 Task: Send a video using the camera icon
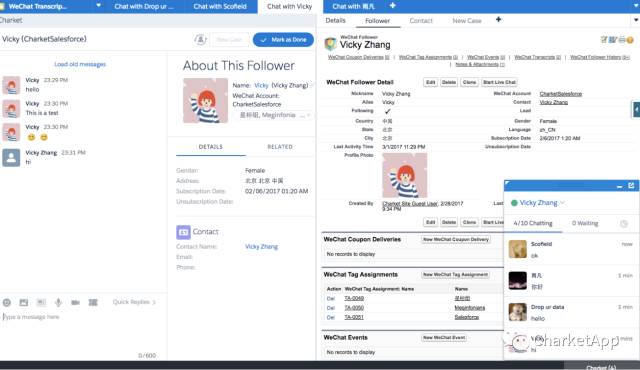[76, 302]
